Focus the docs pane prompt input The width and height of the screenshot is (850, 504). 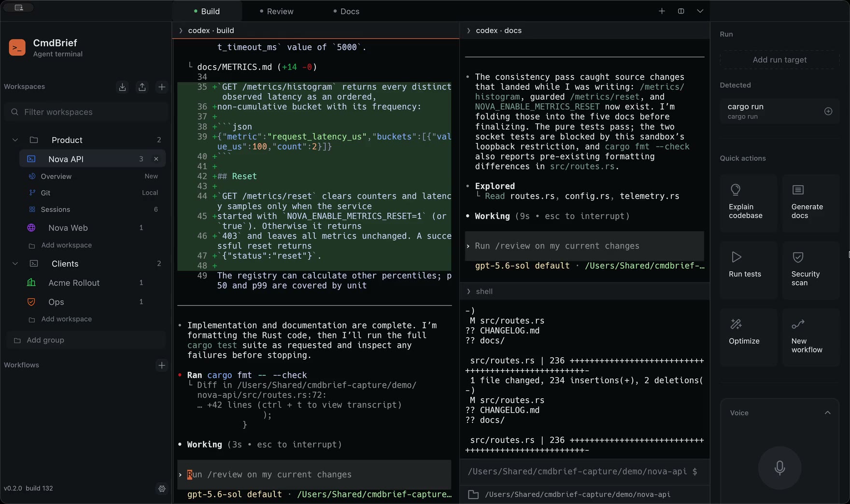[584, 246]
